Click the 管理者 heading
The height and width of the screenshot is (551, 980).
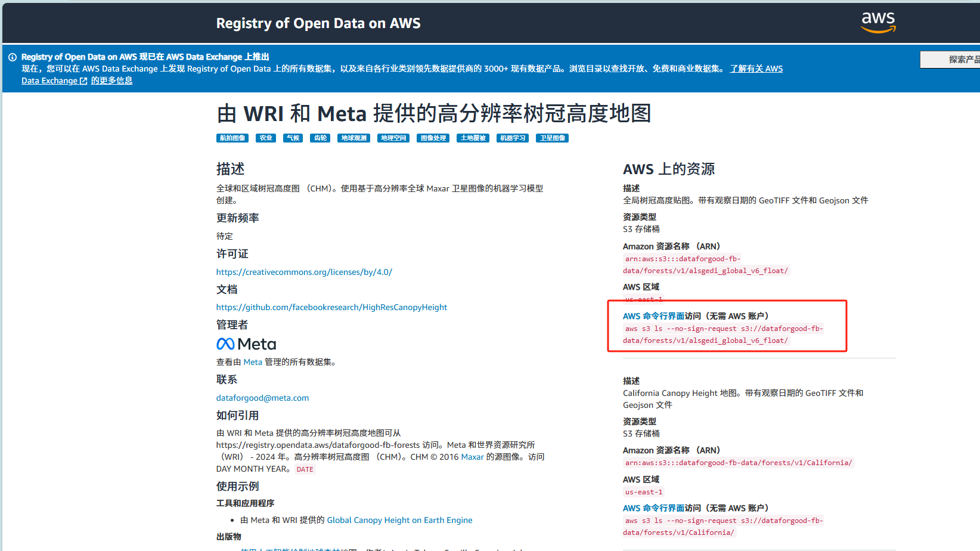232,325
